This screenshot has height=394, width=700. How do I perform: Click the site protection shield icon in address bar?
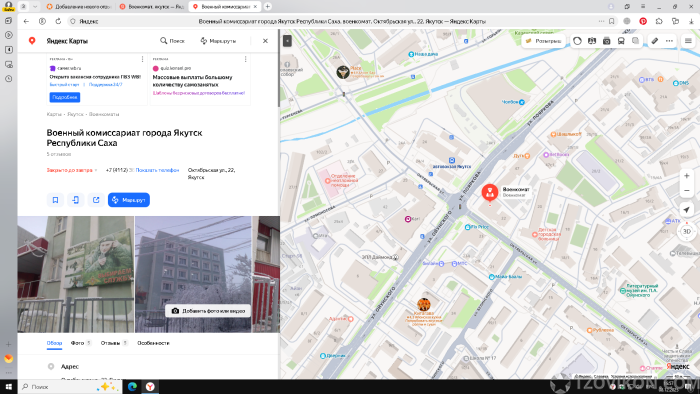pyautogui.click(x=73, y=21)
